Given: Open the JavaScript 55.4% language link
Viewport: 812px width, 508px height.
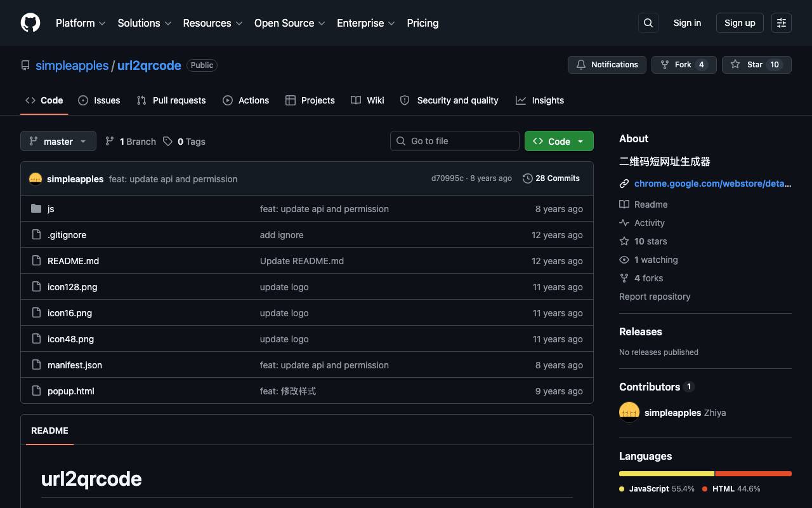Looking at the screenshot, I should coord(657,489).
